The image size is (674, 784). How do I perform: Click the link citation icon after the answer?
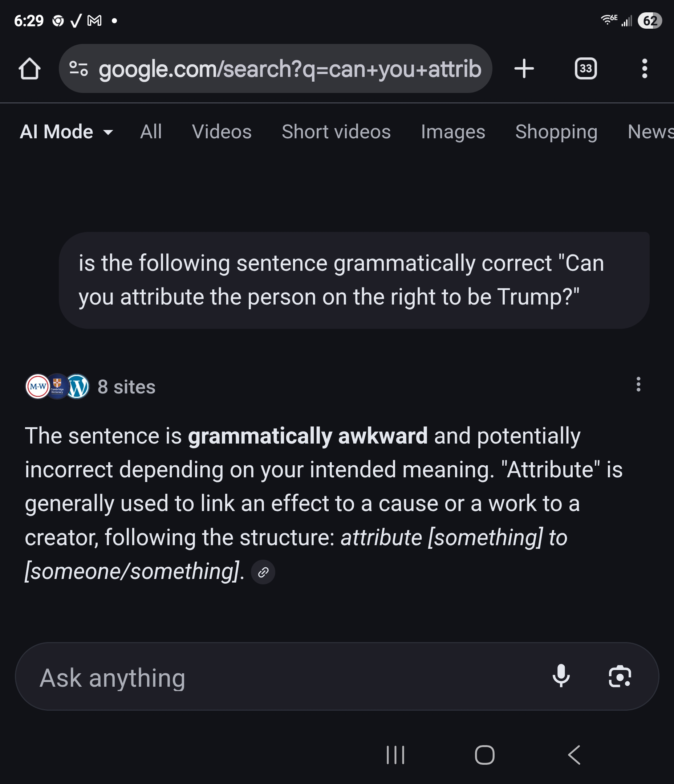point(263,572)
